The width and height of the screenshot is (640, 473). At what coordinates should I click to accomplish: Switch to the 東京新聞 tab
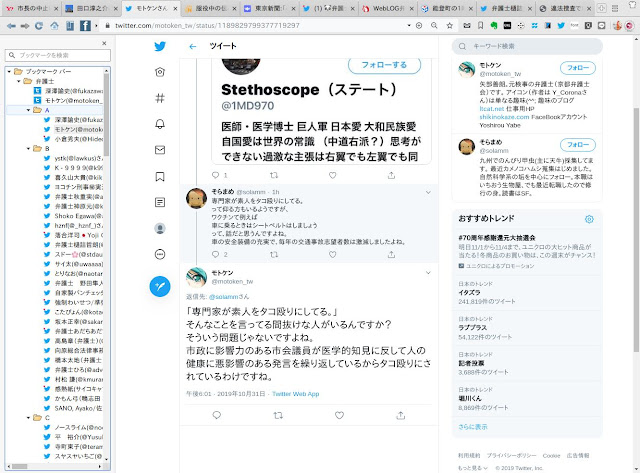coord(270,8)
